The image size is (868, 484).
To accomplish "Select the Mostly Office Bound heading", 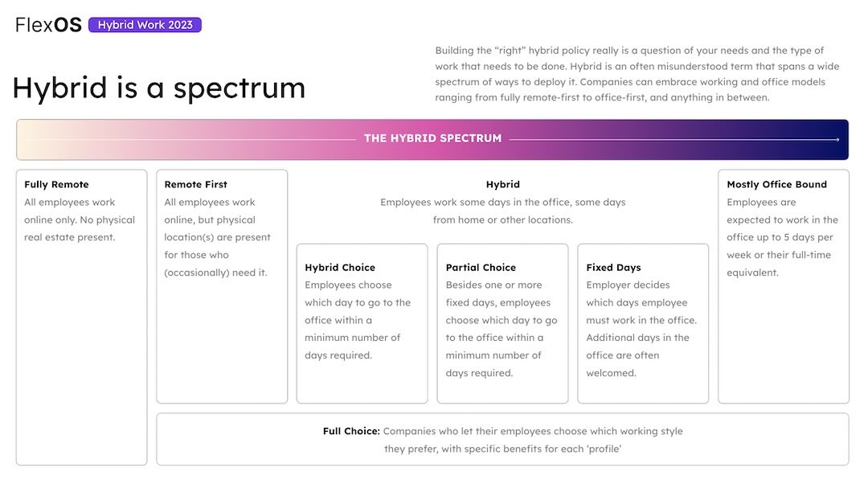I will pyautogui.click(x=776, y=185).
